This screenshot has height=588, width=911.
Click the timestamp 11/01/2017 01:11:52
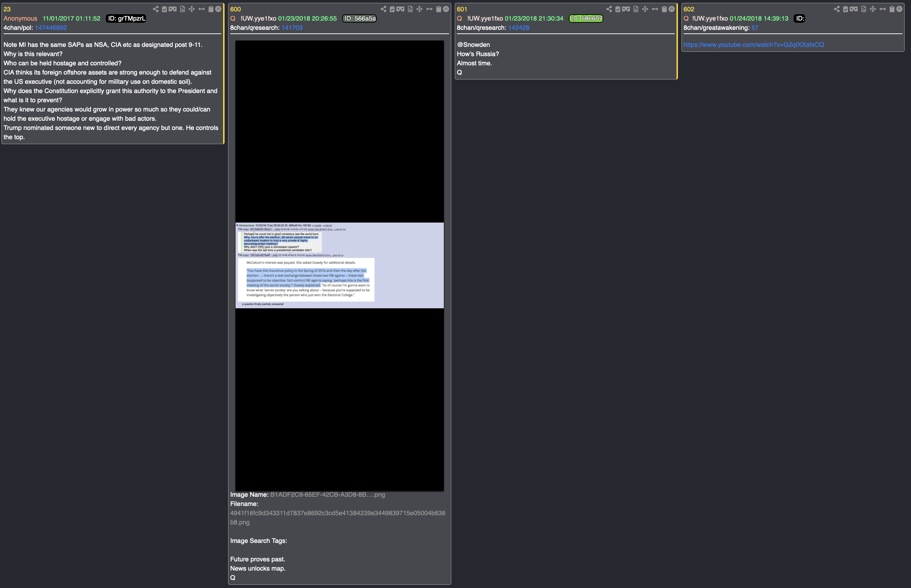71,18
